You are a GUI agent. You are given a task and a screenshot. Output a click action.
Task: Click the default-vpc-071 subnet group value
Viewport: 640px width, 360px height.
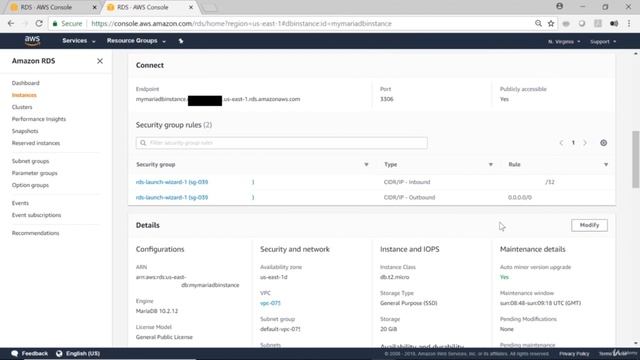[x=280, y=329]
